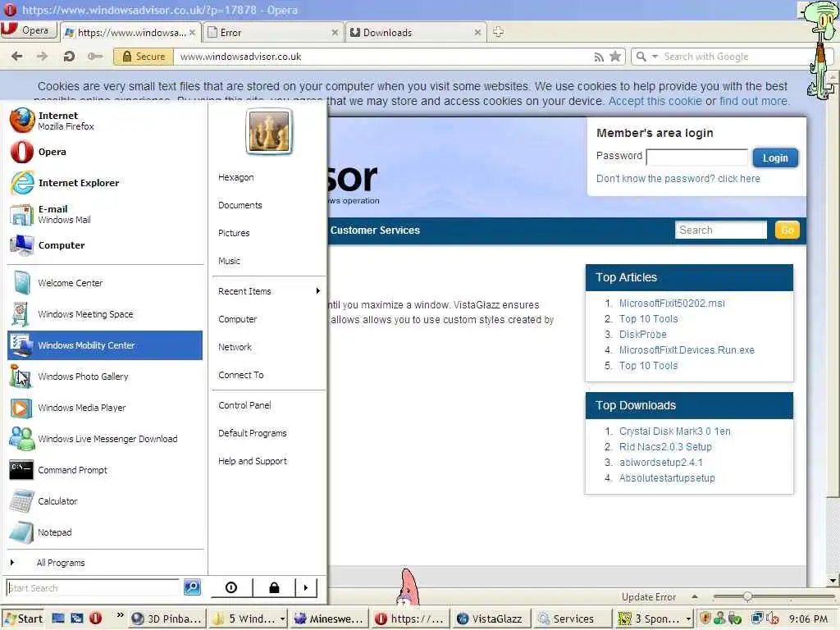Screen dimensions: 840x630
Task: Click the zoom slider handle in status bar
Action: 747,596
